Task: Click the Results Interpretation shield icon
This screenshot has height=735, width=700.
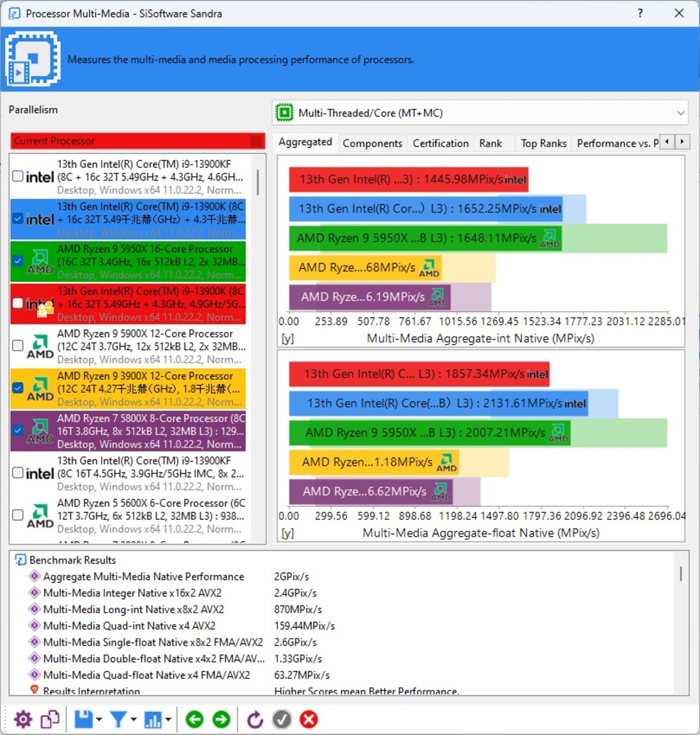Action: coord(34,690)
